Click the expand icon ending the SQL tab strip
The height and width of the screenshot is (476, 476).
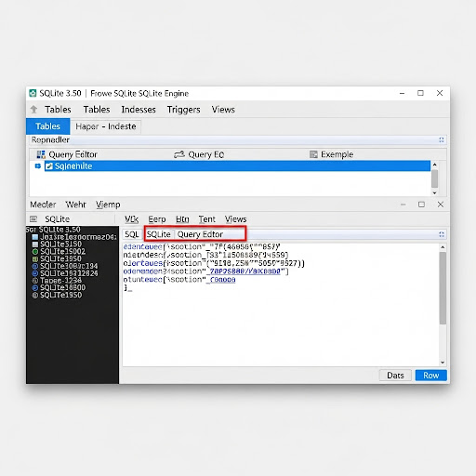coord(442,234)
